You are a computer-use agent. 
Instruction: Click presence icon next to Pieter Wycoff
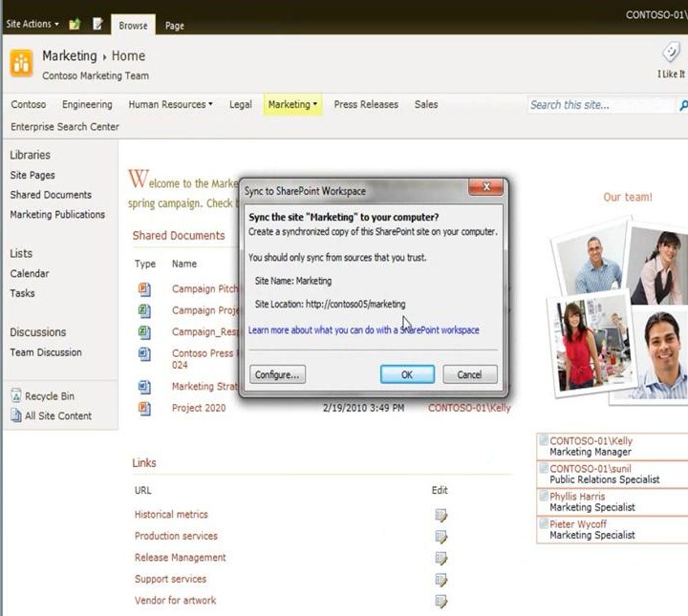coord(544,523)
